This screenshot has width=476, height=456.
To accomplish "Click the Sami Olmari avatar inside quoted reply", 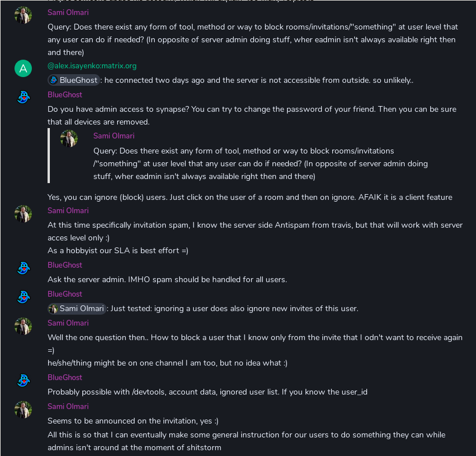I will 69,138.
